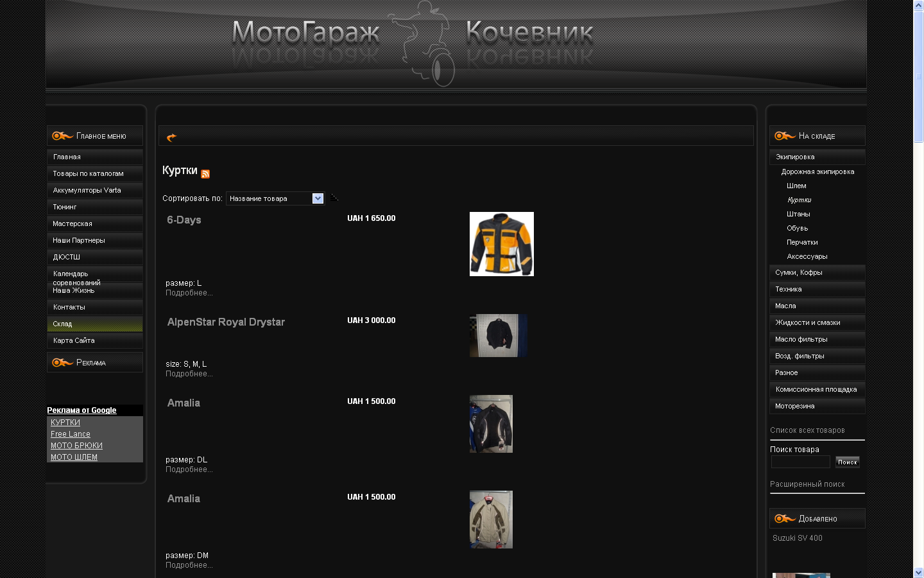Open the Моторезина category
The height and width of the screenshot is (578, 924).
(x=817, y=406)
